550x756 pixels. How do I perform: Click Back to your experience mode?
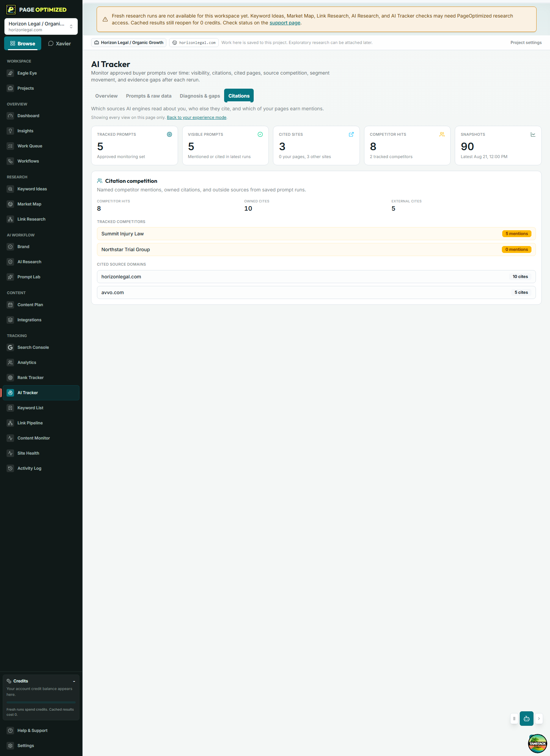(x=197, y=118)
